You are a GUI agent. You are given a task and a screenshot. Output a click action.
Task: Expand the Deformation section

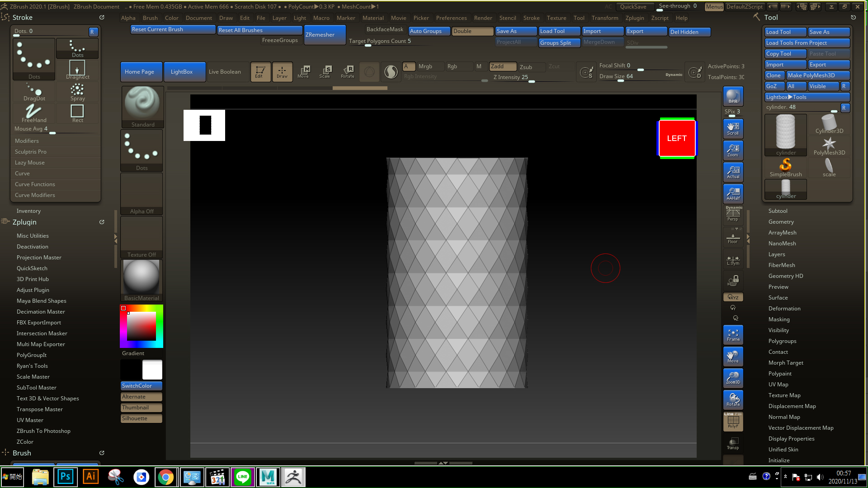784,309
